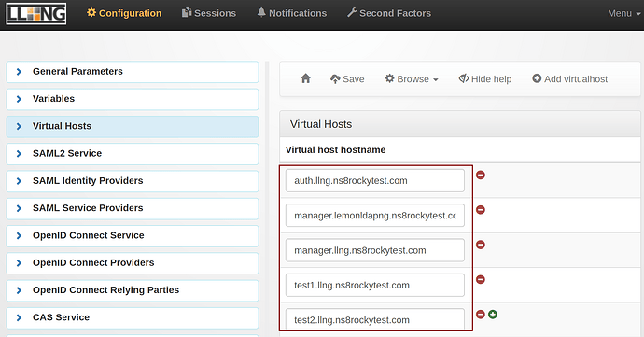Go to the home icon in toolbar
Screen dimensions: 644x337
(x=305, y=78)
